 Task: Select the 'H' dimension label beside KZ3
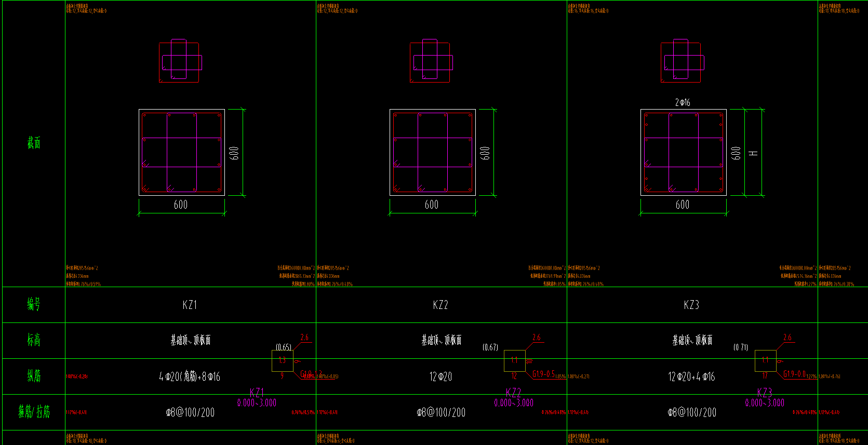754,153
